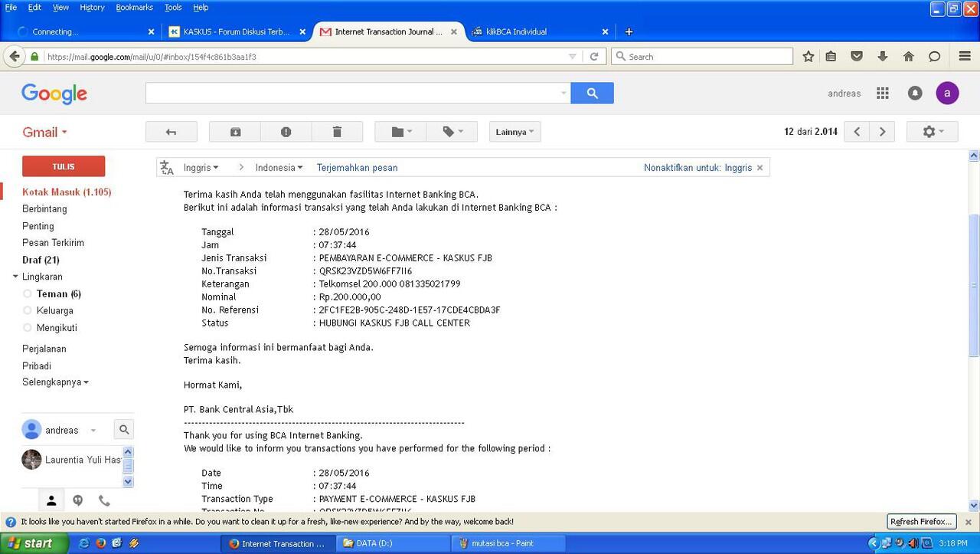Open the Perjalanan label
980x554 pixels.
pos(44,349)
